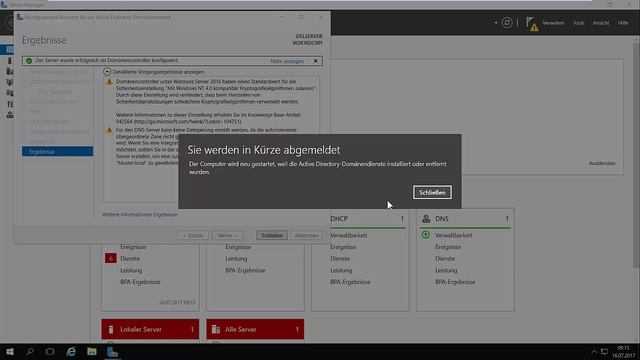Open the dropdown arrow beside refresh icon
The image size is (640, 360).
(x=496, y=23)
